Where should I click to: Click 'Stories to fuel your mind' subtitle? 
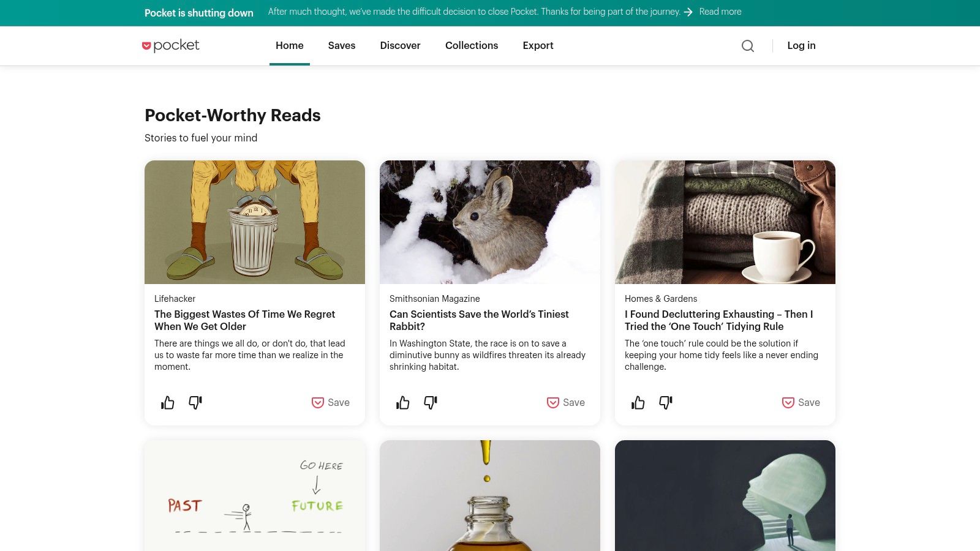tap(201, 138)
